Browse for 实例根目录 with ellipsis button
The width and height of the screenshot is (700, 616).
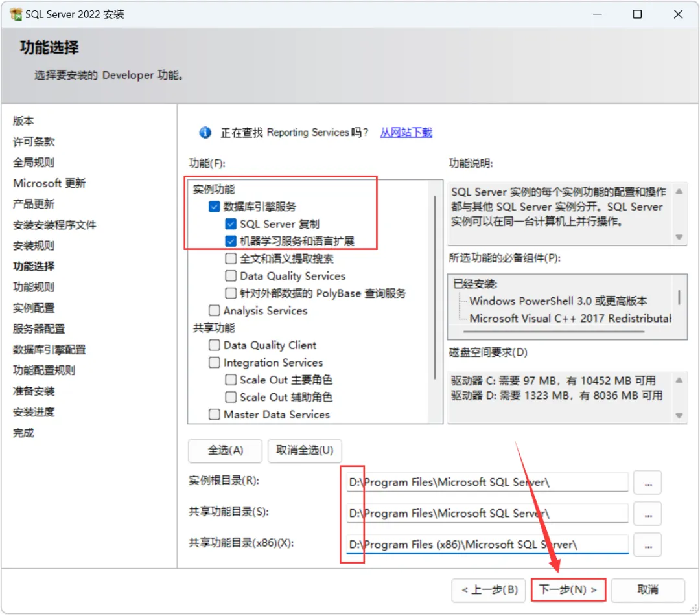648,483
